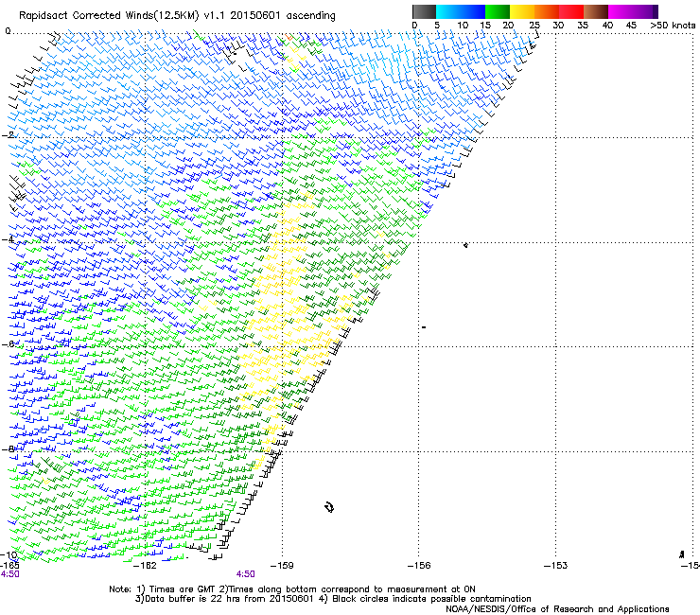This screenshot has height=615, width=700.
Task: Click the 'NOAA/NESDIS/Office of Research and Applications' credit
Action: point(557,609)
